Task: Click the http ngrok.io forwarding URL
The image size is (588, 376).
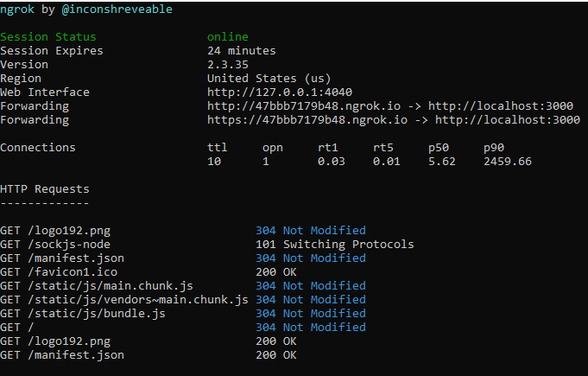Action: click(304, 105)
